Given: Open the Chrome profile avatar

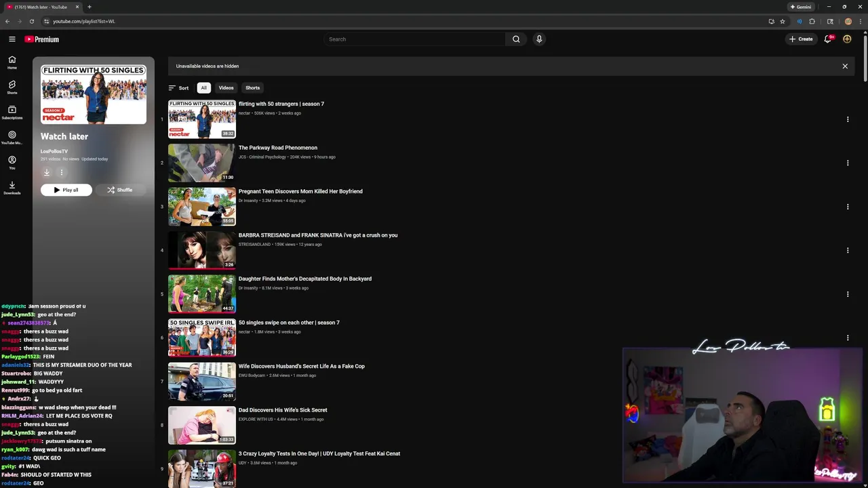Looking at the screenshot, I should click(848, 21).
